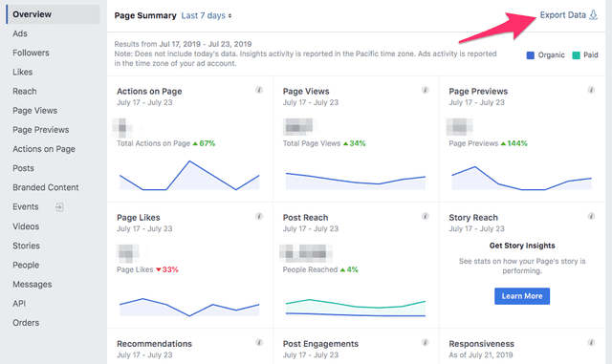Click the 33% Page Likes decrease
This screenshot has height=364, width=612.
click(167, 269)
